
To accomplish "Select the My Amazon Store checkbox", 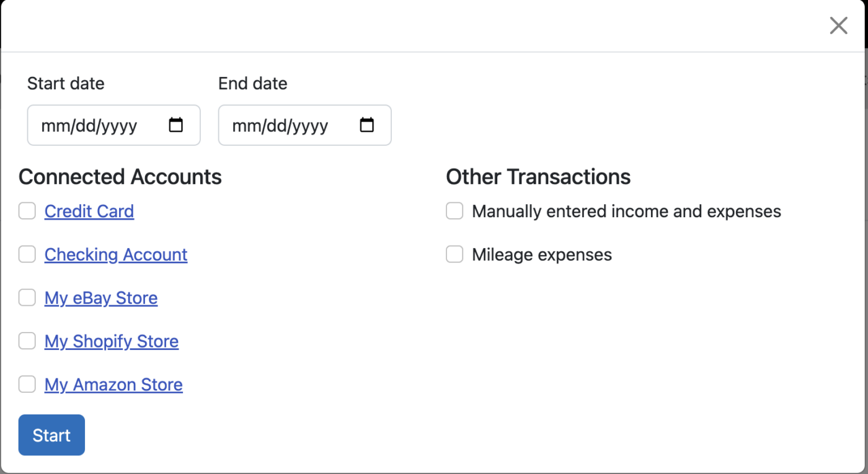I will [x=27, y=384].
